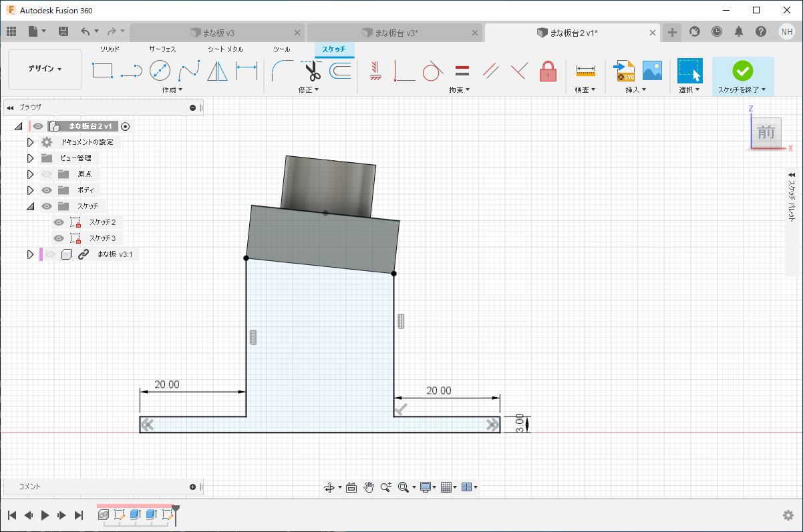Show the hidden 原点 folder
Image resolution: width=803 pixels, height=532 pixels.
pyautogui.click(x=47, y=174)
